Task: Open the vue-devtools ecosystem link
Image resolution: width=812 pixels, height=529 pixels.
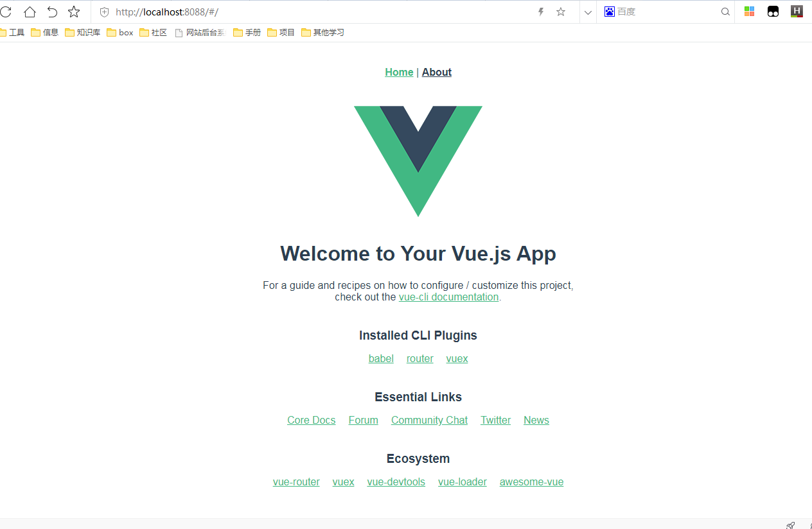Action: (x=396, y=481)
